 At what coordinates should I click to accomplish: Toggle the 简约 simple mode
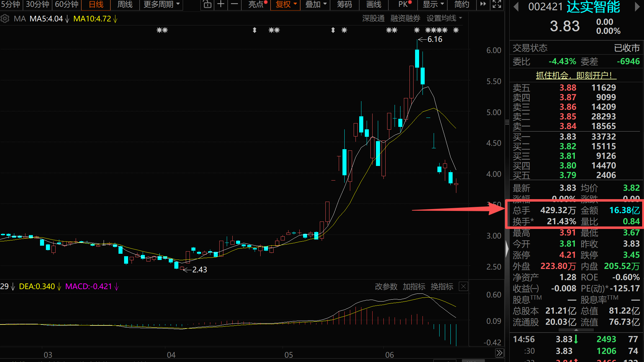pyautogui.click(x=462, y=4)
